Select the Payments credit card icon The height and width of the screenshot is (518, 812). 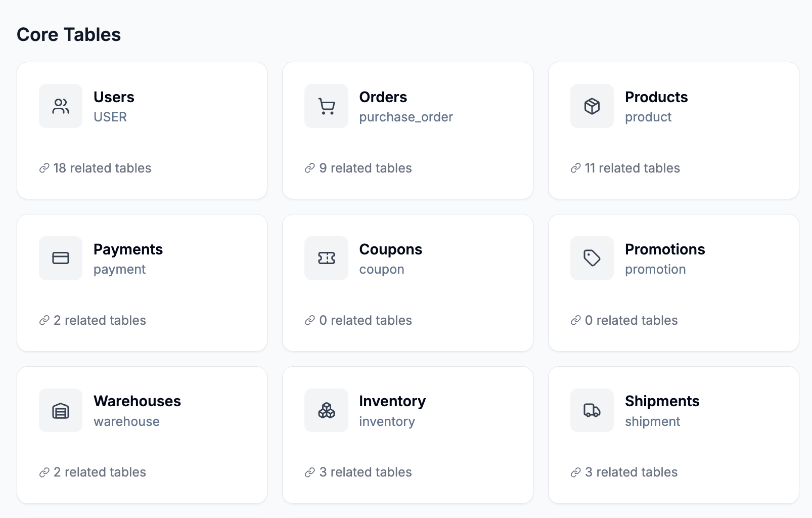click(60, 258)
